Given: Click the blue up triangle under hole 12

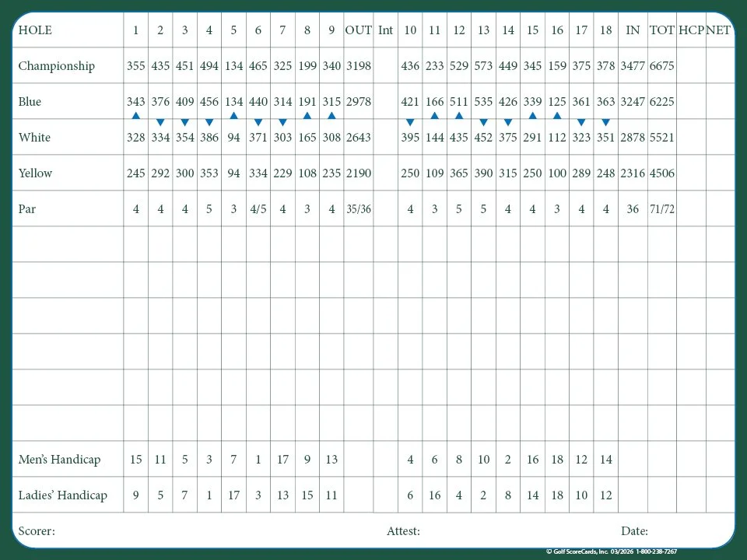Looking at the screenshot, I should click(459, 116).
